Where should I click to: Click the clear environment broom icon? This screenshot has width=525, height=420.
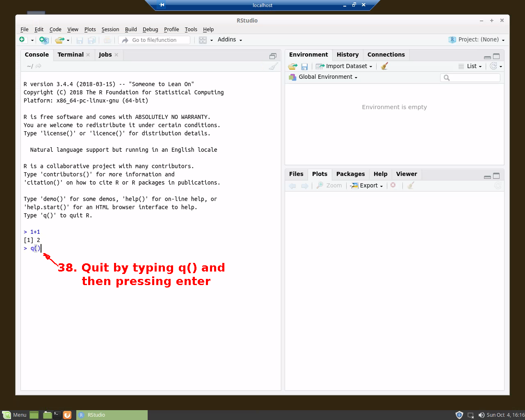click(384, 66)
